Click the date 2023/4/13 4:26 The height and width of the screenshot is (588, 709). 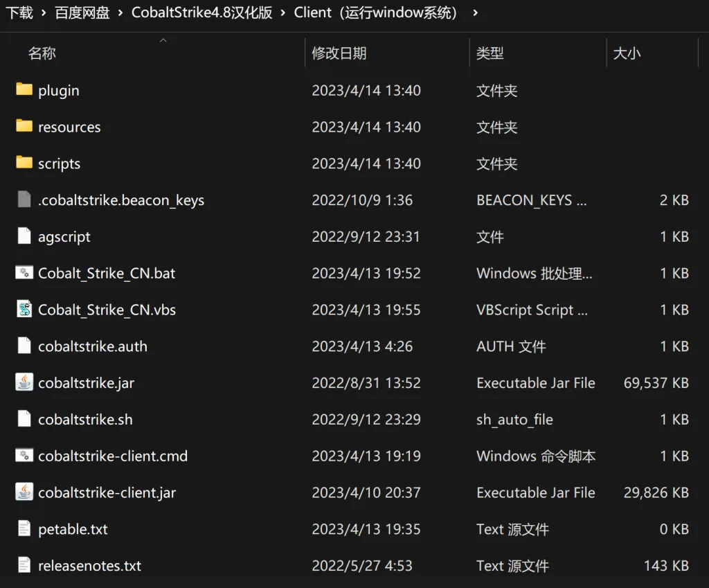point(362,346)
